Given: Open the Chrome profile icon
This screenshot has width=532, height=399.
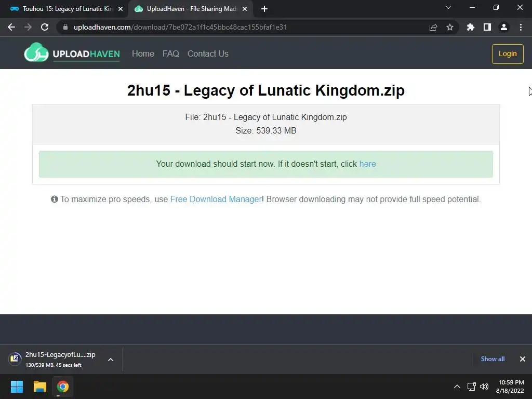Looking at the screenshot, I should pyautogui.click(x=504, y=27).
